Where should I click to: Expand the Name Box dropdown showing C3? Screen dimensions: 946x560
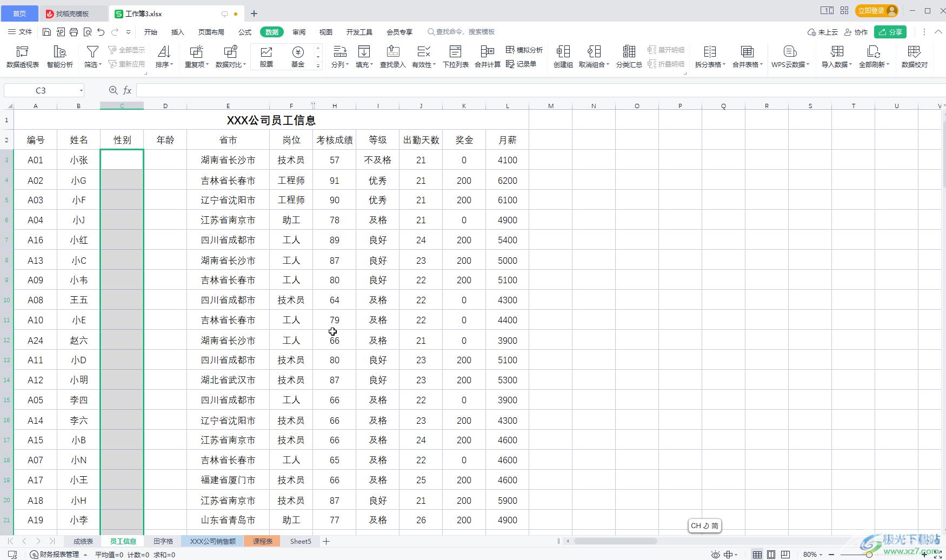click(81, 90)
